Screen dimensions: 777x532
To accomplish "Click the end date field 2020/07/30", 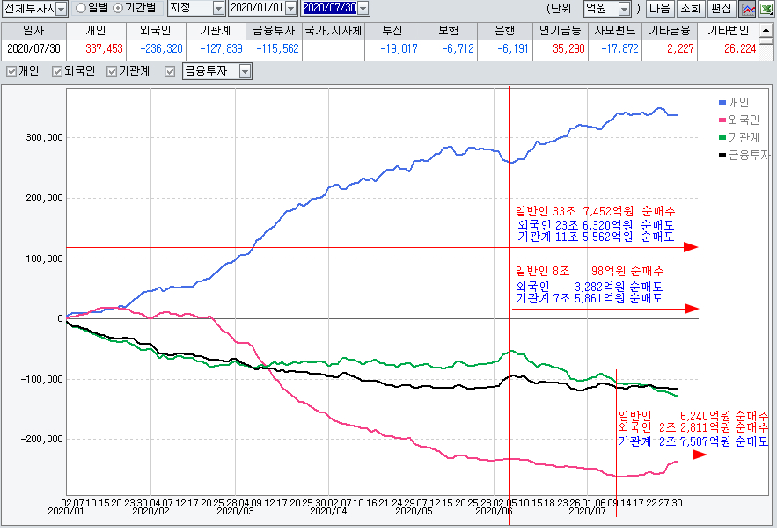I will click(328, 9).
